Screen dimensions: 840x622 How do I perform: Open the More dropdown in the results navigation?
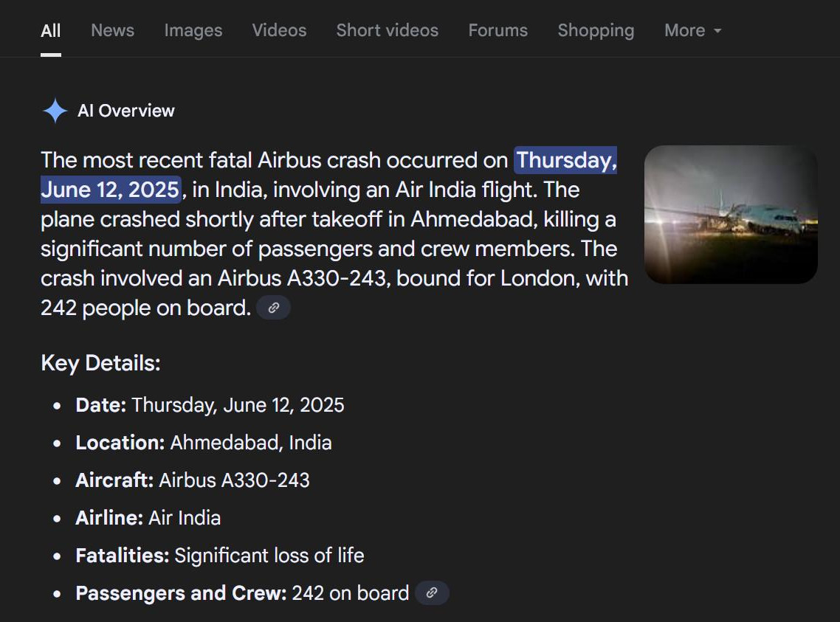point(692,30)
